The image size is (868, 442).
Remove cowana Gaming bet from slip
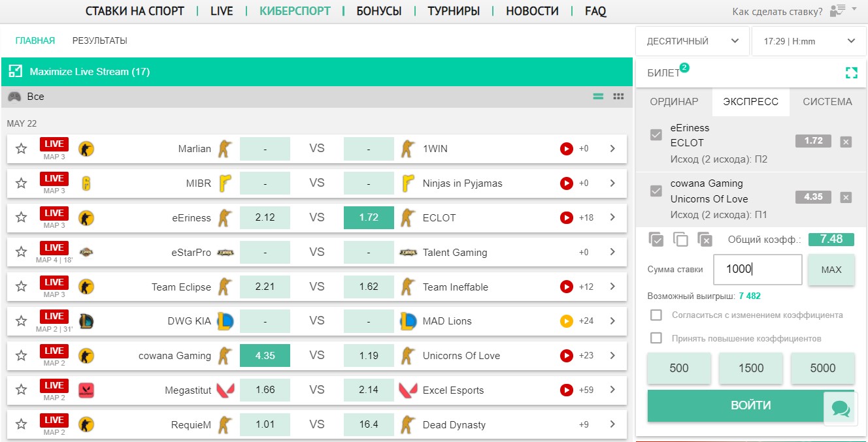(846, 197)
